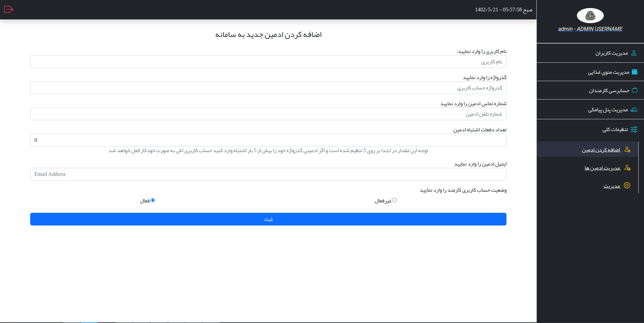Screen dimensions: 644x323
Task: Click the admins icon beside مدیریت ادمین ها
Action: point(627,168)
